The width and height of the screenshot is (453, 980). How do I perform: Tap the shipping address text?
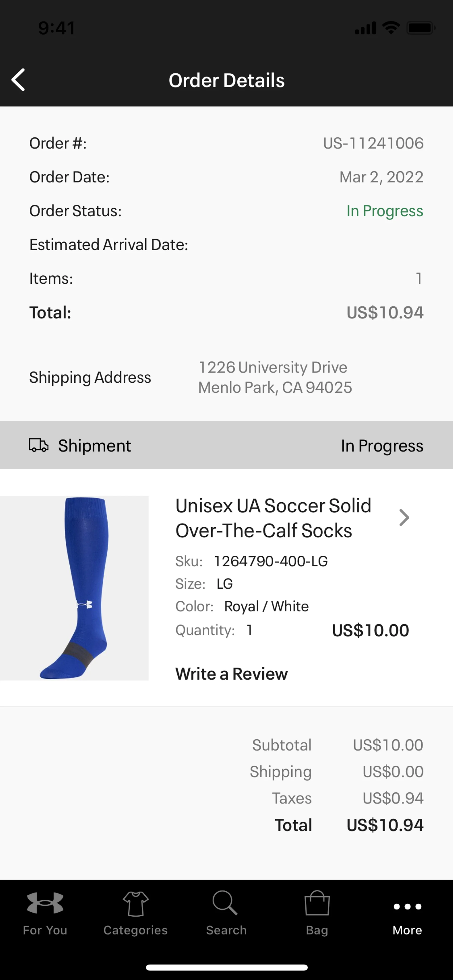tap(275, 377)
